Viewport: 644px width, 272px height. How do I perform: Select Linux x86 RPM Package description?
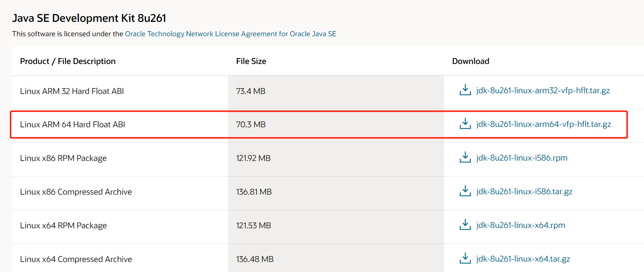pos(63,158)
